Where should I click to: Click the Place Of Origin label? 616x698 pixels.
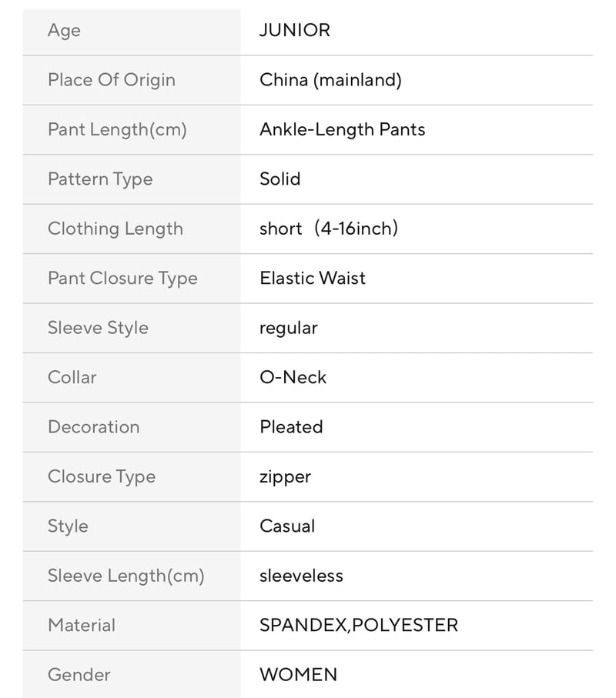[x=112, y=80]
